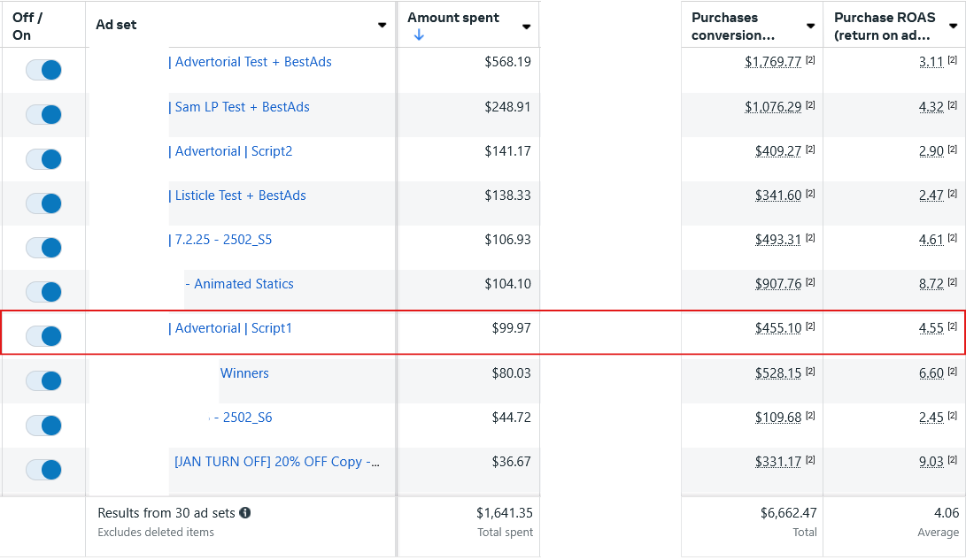Open the Ad set column dropdown arrow
The image size is (966, 560).
tap(383, 25)
